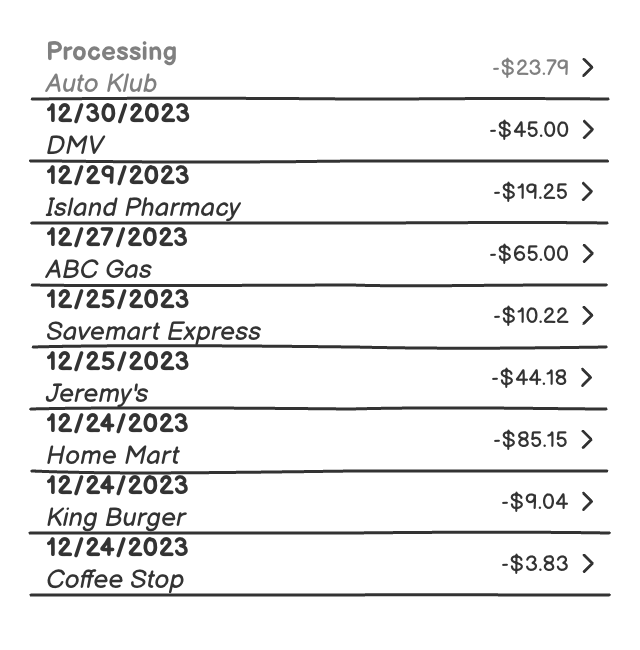Select the Coffee Stop merchant name

coord(115,579)
